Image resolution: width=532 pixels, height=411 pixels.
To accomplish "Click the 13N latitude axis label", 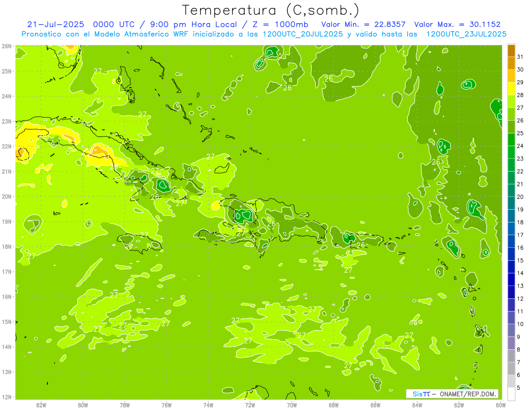I will (x=7, y=372).
